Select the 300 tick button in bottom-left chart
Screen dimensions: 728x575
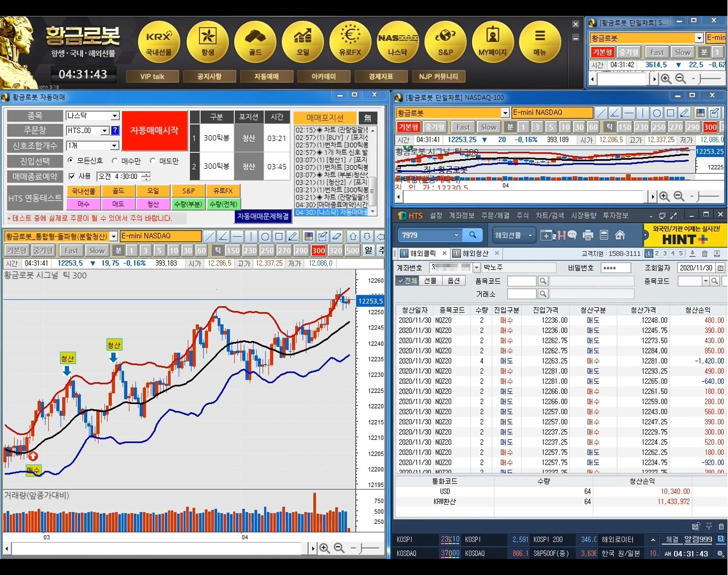pos(319,250)
